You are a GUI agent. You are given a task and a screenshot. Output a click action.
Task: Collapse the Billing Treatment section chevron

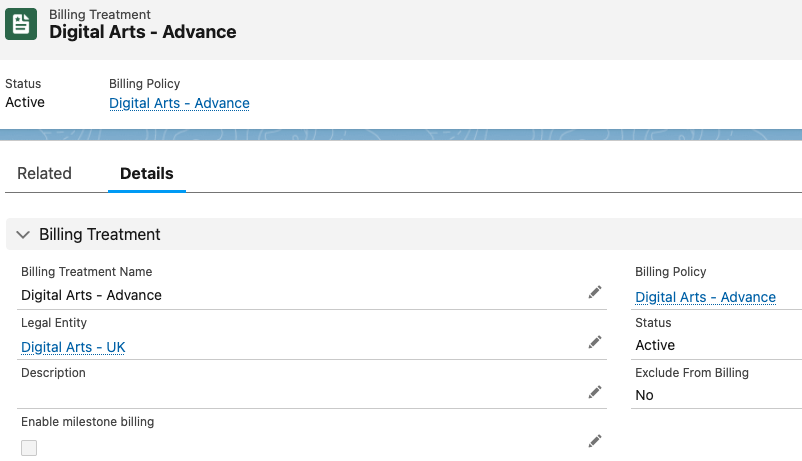click(23, 234)
